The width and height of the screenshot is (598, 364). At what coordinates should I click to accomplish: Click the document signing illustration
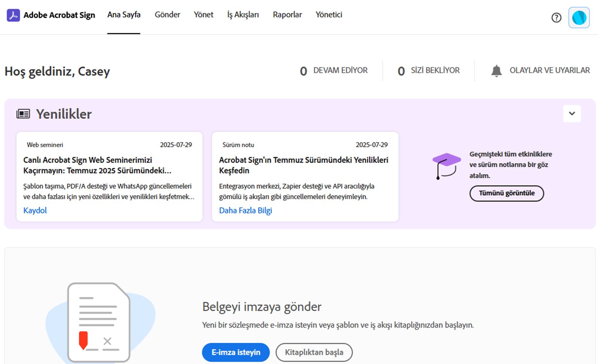pos(100,323)
